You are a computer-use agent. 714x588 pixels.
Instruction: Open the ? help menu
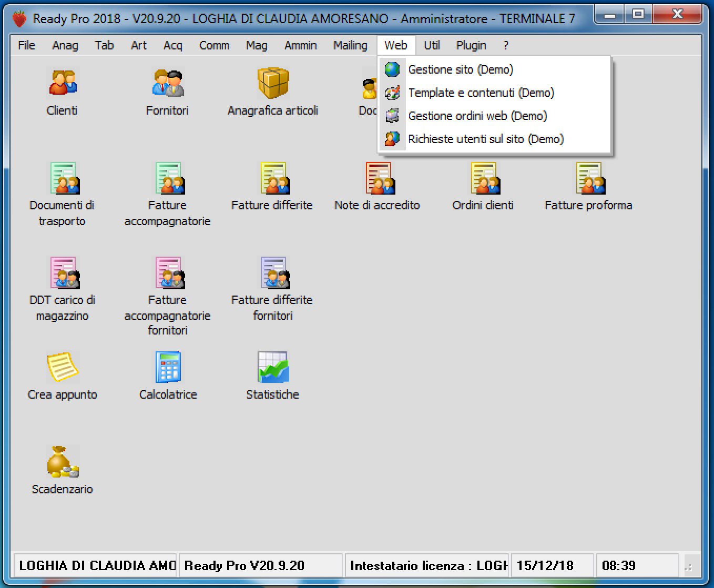(506, 45)
